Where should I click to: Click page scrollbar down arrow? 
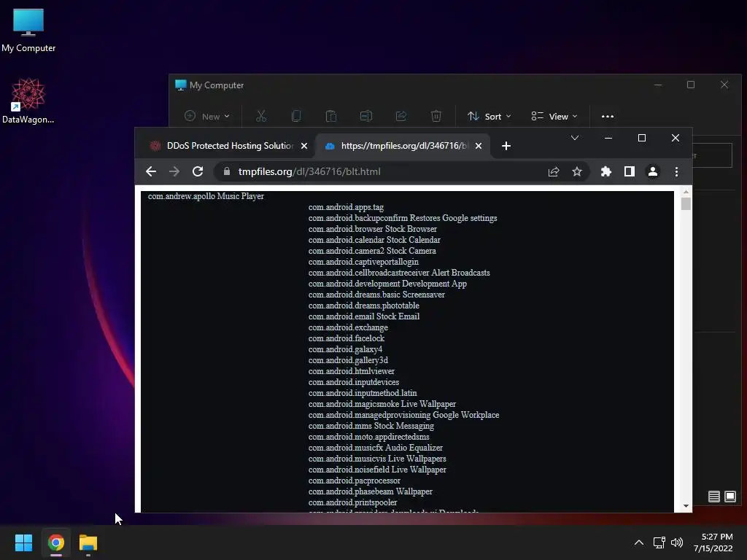686,506
